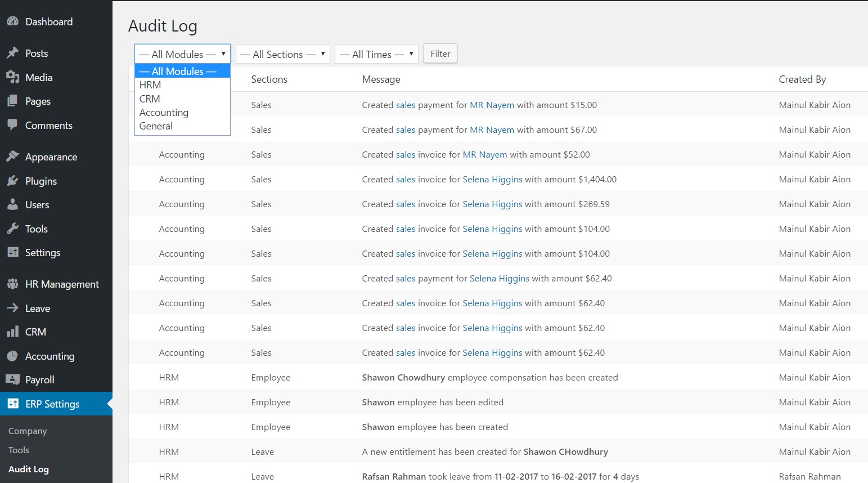Select the highlighted All Modules option

click(182, 71)
